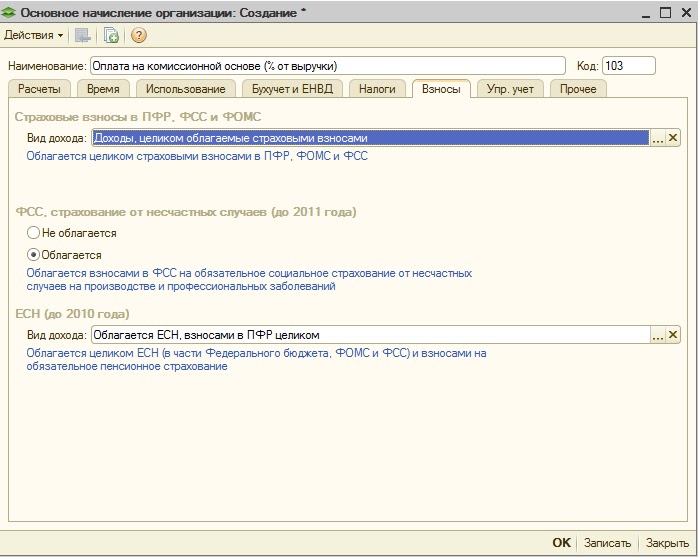Open the Бухучет и ЕНВД tab
This screenshot has width=698, height=557.
tap(292, 89)
